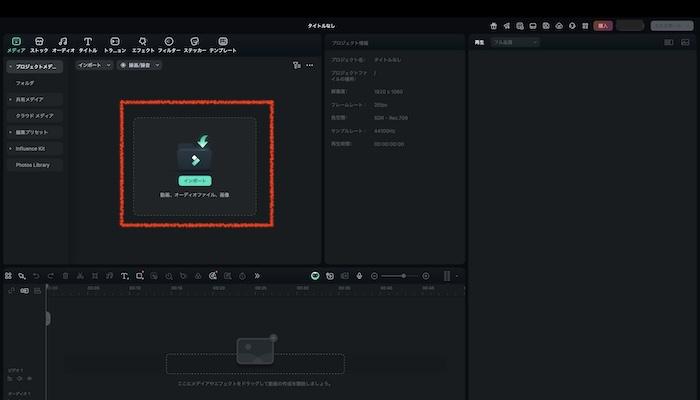
Task: Open the インポート dropdown in media panel
Action: click(94, 65)
